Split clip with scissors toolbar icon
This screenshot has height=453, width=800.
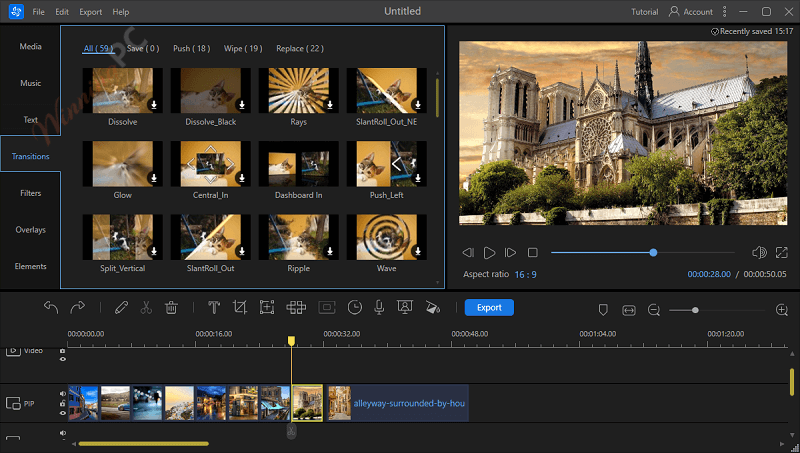tap(146, 307)
